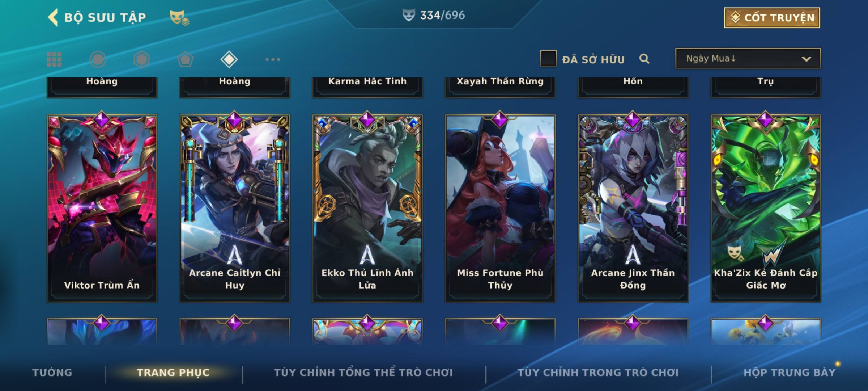Select the pentagon rarity filter icon
868x391 pixels.
click(x=185, y=59)
